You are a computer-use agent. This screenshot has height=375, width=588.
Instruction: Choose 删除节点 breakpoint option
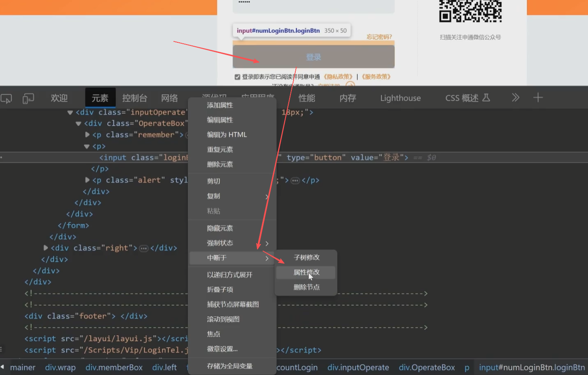[x=306, y=287]
